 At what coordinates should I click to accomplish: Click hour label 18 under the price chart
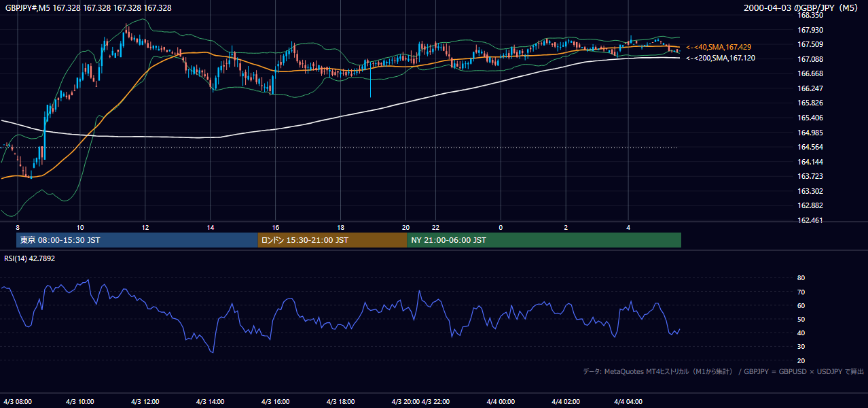pos(341,227)
